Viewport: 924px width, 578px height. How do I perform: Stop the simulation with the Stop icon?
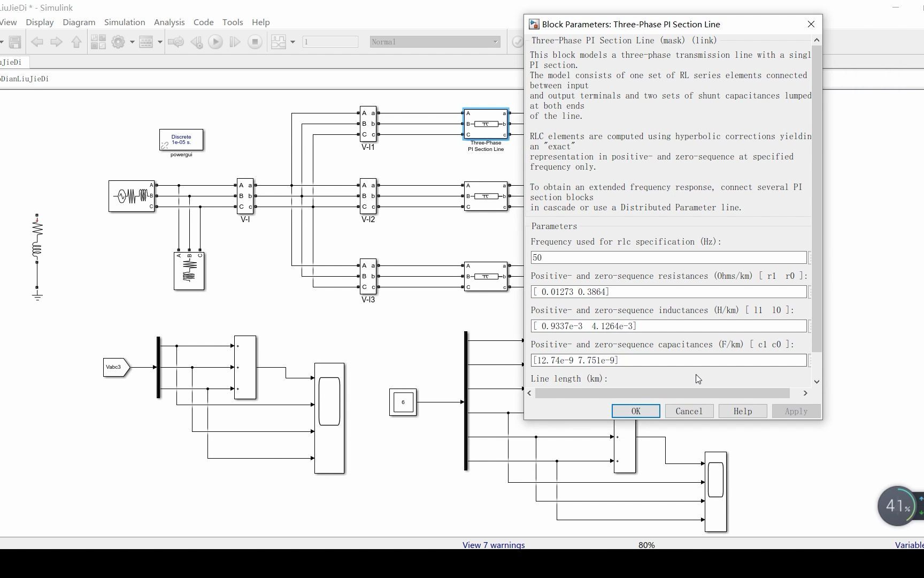click(x=255, y=42)
